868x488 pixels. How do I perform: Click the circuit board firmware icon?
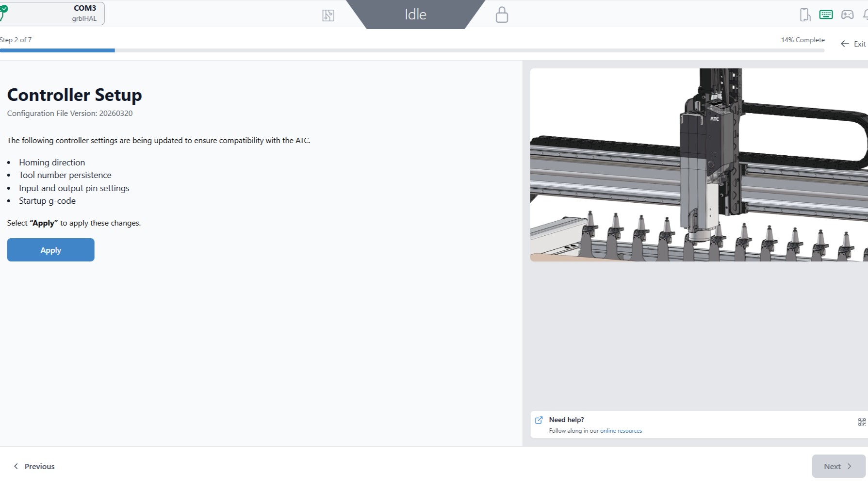click(328, 16)
